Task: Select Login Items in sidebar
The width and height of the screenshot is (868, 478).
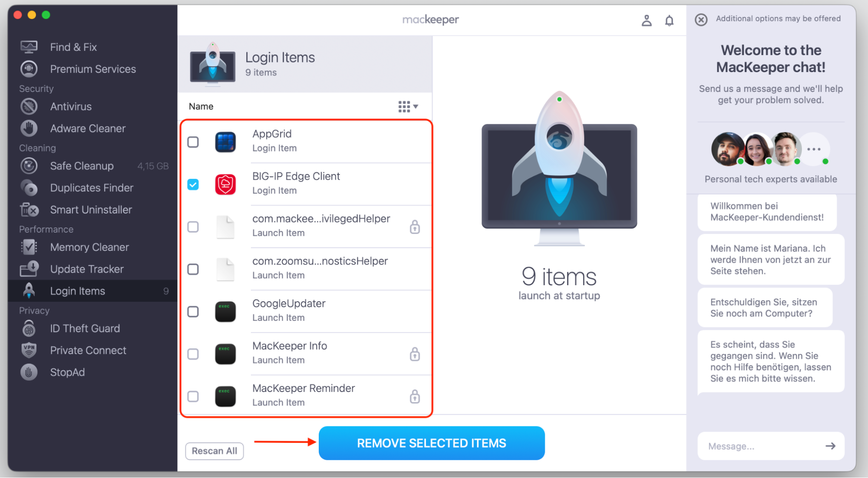Action: [93, 291]
